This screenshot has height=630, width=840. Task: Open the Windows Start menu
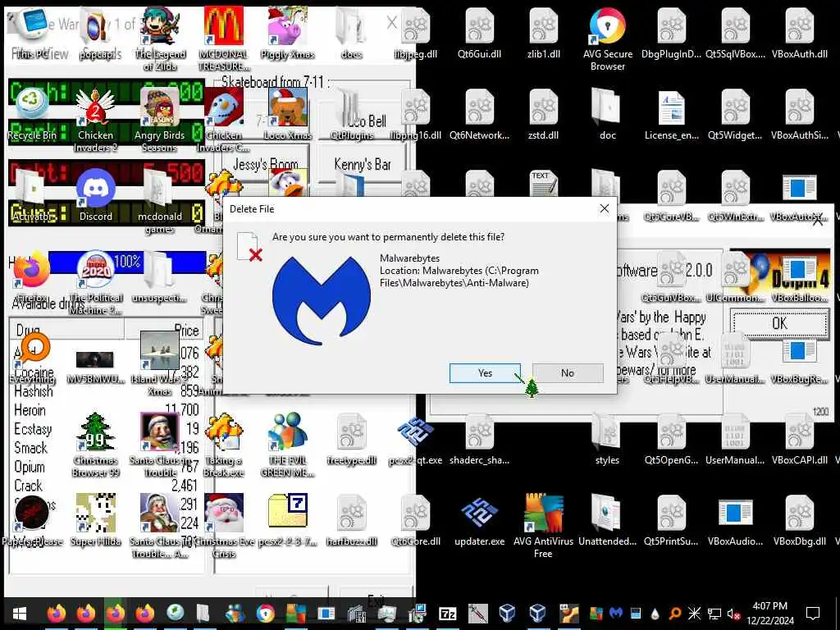point(20,614)
